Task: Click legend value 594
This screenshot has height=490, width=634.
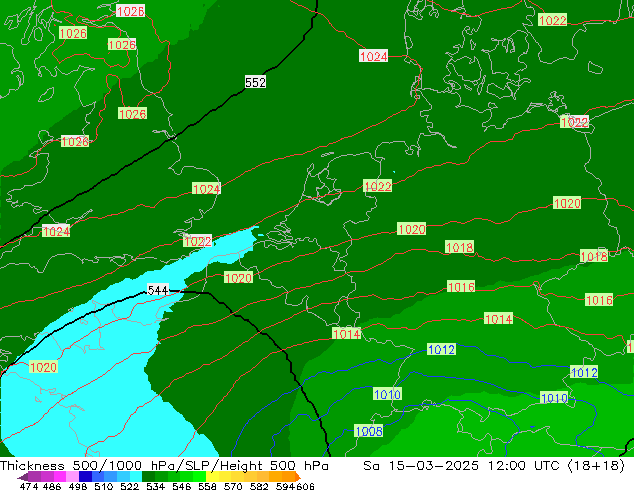Action: (285, 486)
